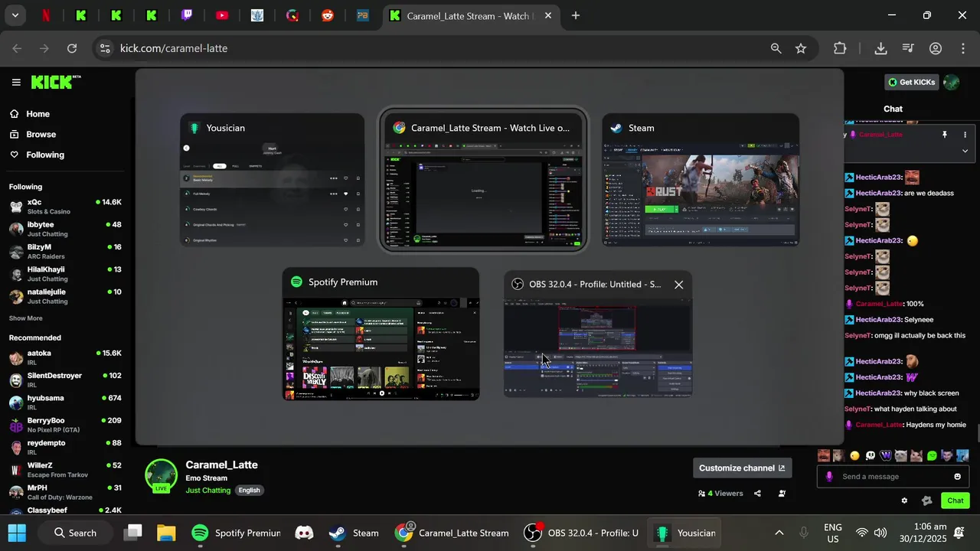The height and width of the screenshot is (551, 980).
Task: Open WillerZ recommended channel
Action: 65,470
